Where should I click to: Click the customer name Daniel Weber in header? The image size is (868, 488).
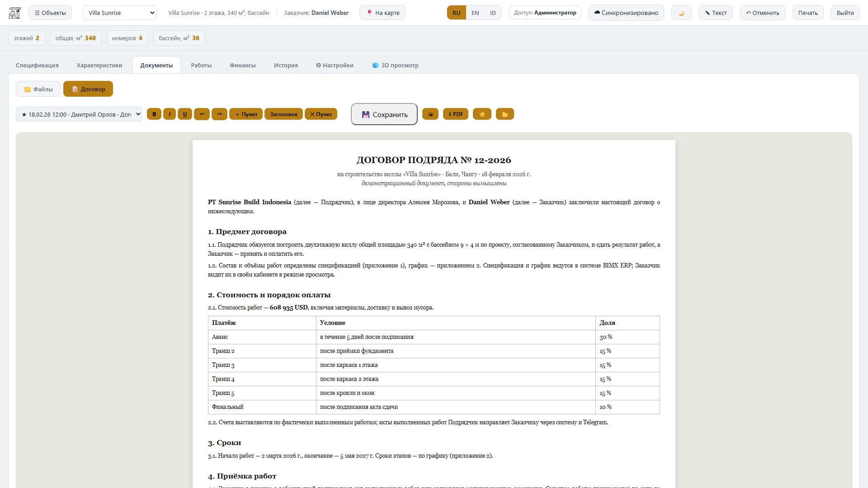click(330, 13)
